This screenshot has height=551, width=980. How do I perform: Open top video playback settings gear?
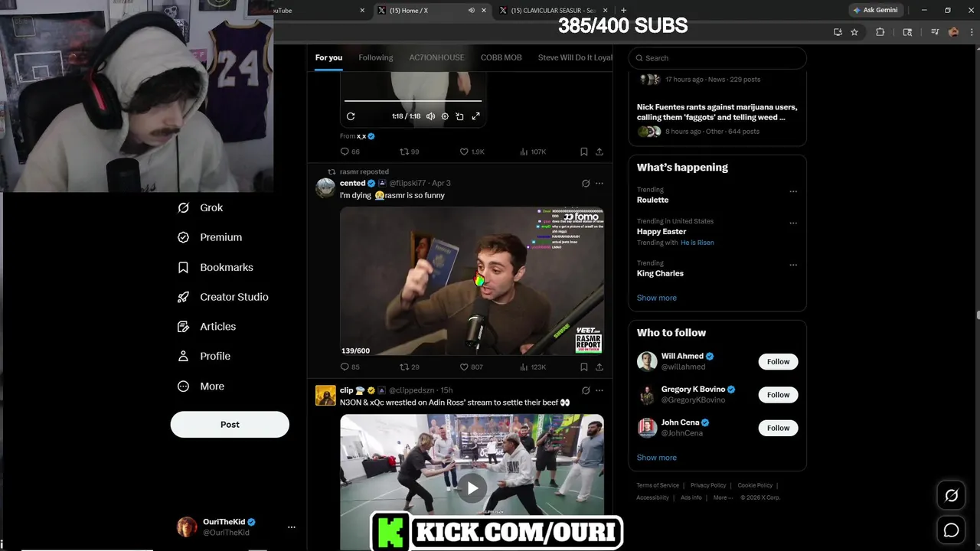click(x=445, y=116)
